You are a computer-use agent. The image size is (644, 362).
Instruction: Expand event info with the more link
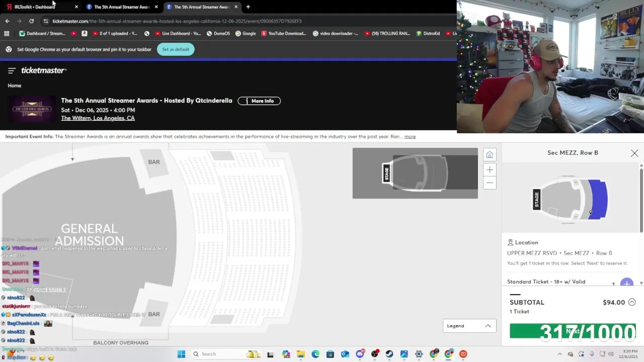point(410,137)
